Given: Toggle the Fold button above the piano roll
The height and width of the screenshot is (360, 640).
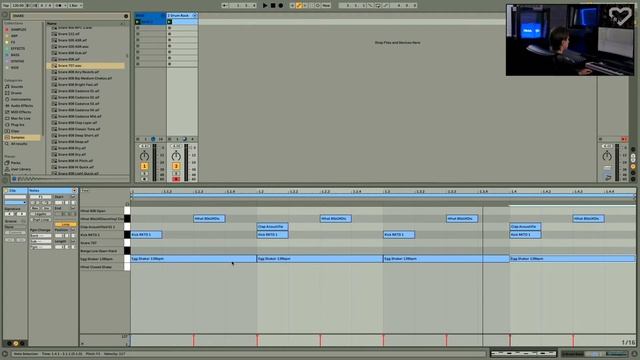Looking at the screenshot, I should 84,191.
